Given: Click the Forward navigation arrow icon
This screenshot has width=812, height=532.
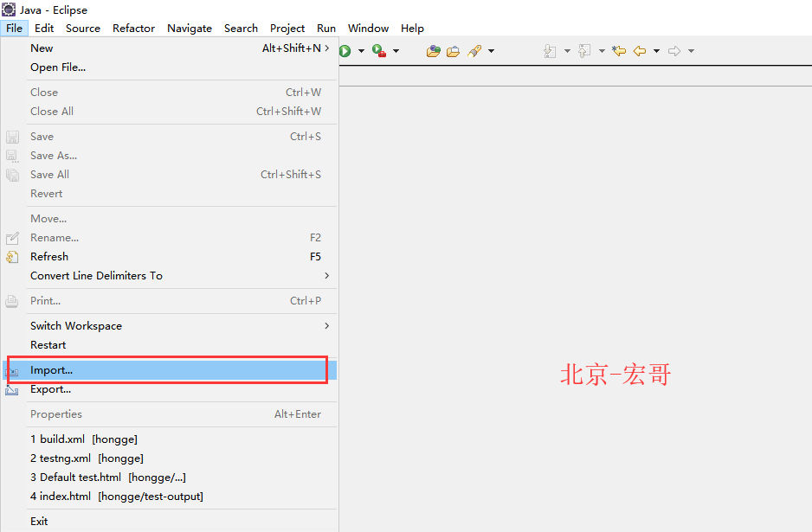Looking at the screenshot, I should pos(674,51).
